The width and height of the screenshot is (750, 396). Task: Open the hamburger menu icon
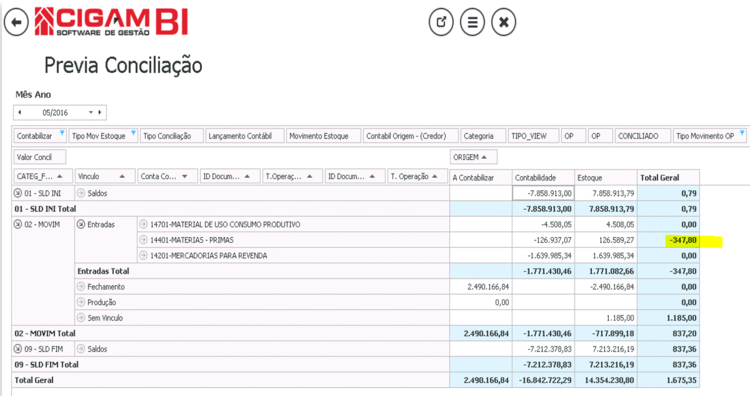472,22
